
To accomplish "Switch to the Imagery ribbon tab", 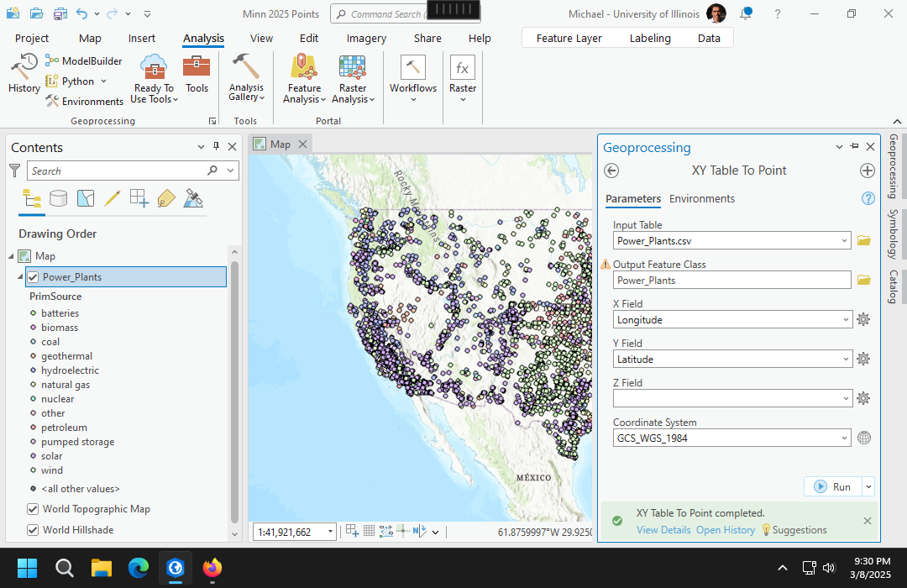I will (366, 38).
